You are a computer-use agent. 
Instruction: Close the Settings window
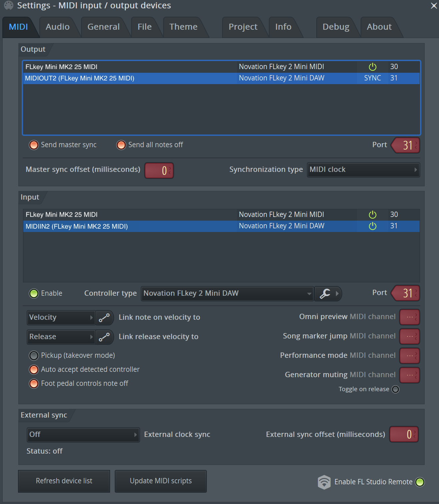tap(434, 6)
